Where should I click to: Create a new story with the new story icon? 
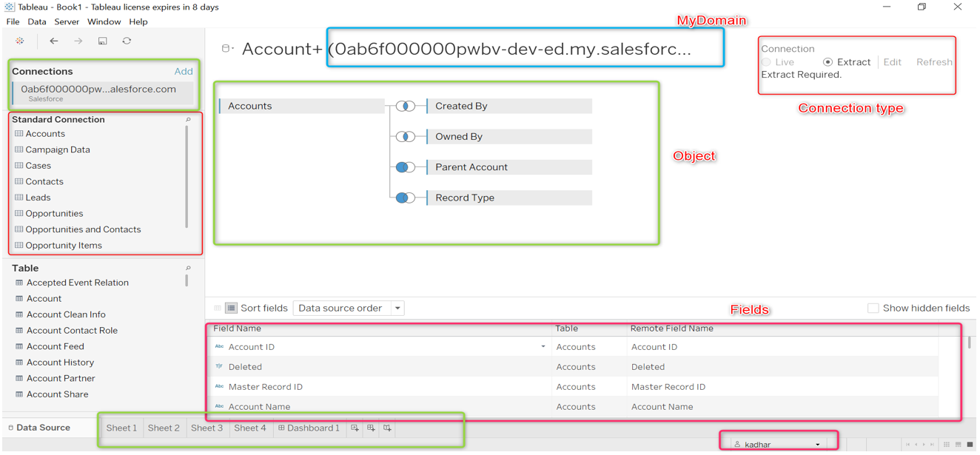click(x=387, y=428)
